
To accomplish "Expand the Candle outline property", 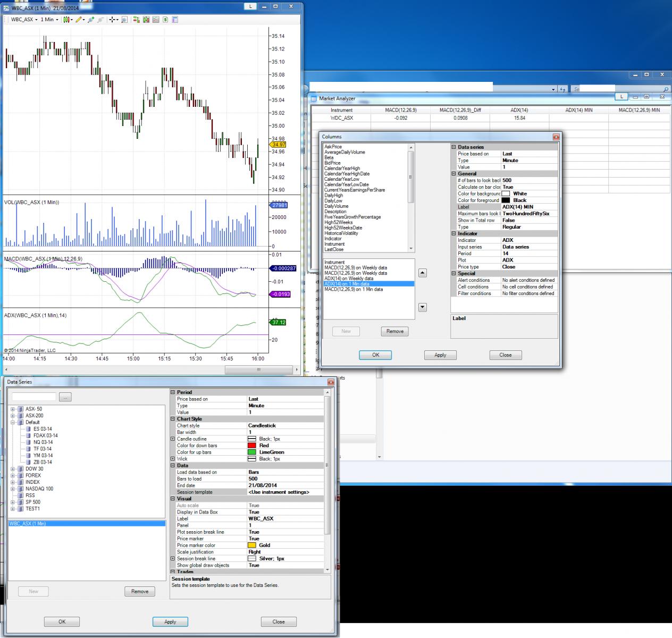I will [173, 439].
